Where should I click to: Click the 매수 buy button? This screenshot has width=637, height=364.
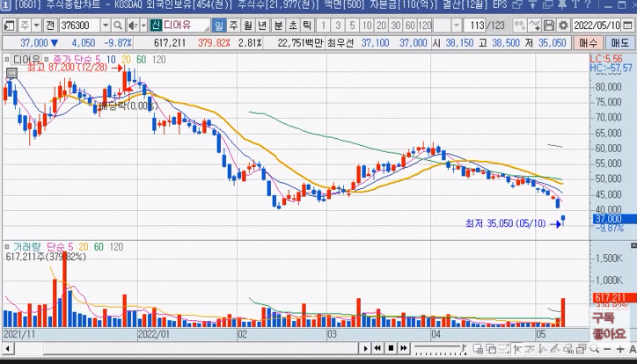[588, 42]
